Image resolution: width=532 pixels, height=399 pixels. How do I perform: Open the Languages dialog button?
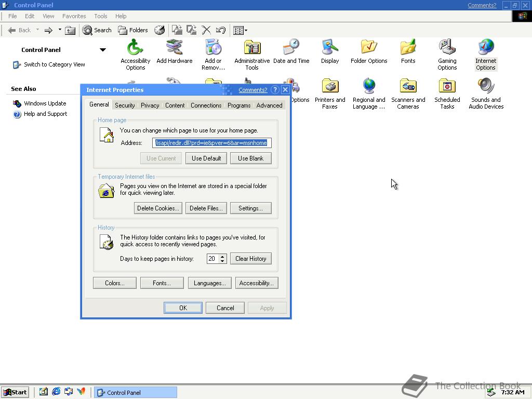coord(210,283)
